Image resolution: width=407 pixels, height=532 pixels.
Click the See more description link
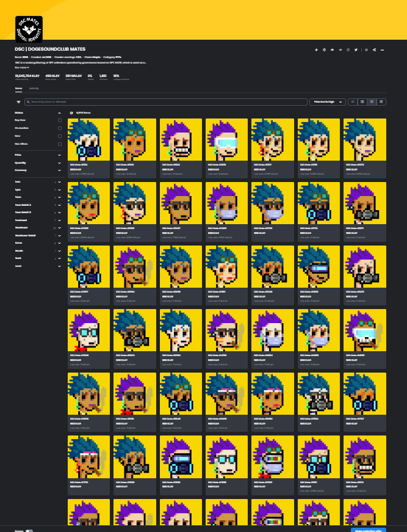[x=22, y=68]
